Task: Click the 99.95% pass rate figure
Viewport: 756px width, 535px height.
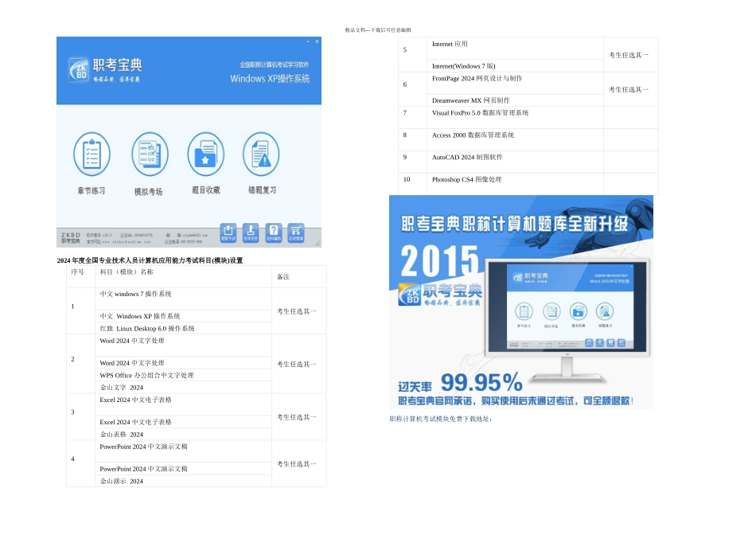Action: pyautogui.click(x=481, y=383)
